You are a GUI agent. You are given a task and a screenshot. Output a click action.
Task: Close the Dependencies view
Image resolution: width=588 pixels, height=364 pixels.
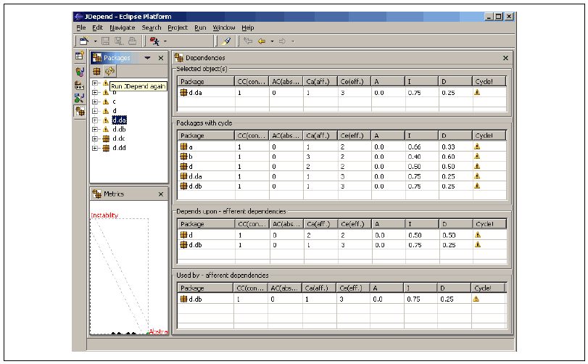(505, 58)
